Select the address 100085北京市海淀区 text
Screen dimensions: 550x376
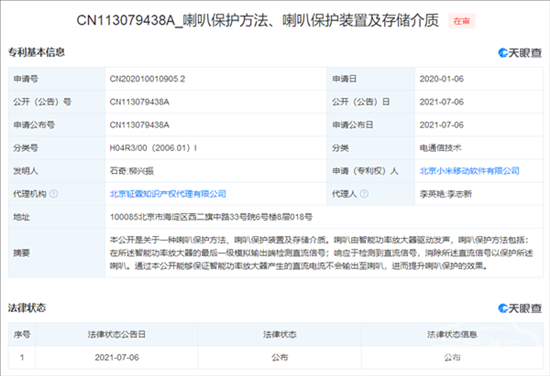click(211, 217)
